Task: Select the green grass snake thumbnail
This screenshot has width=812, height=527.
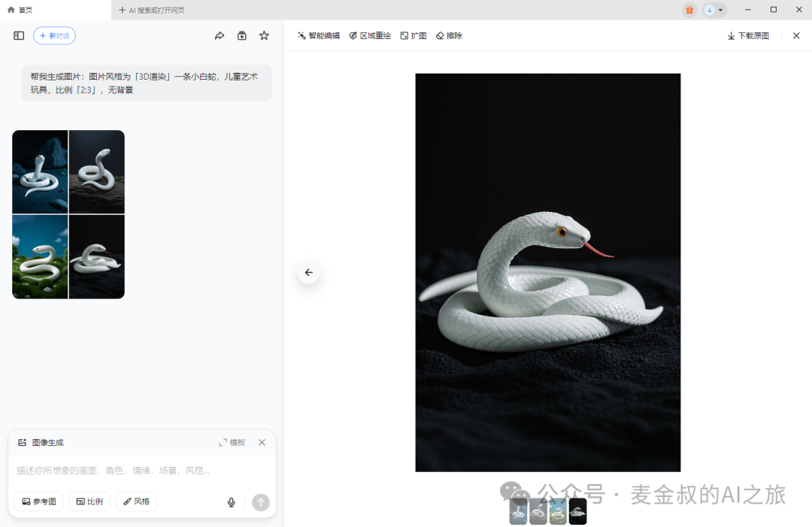Action: coord(40,256)
